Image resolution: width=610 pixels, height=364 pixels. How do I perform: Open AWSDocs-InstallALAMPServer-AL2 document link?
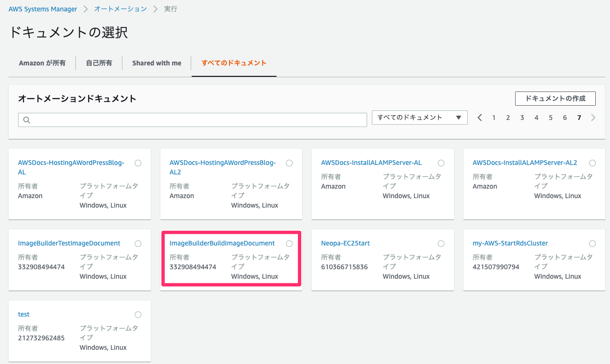click(525, 163)
